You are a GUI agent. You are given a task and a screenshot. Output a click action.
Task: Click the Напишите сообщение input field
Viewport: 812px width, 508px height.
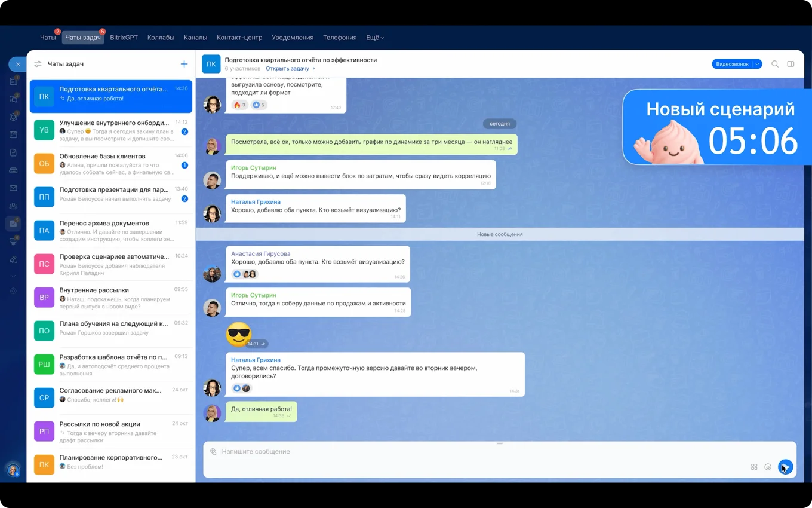pos(478,452)
